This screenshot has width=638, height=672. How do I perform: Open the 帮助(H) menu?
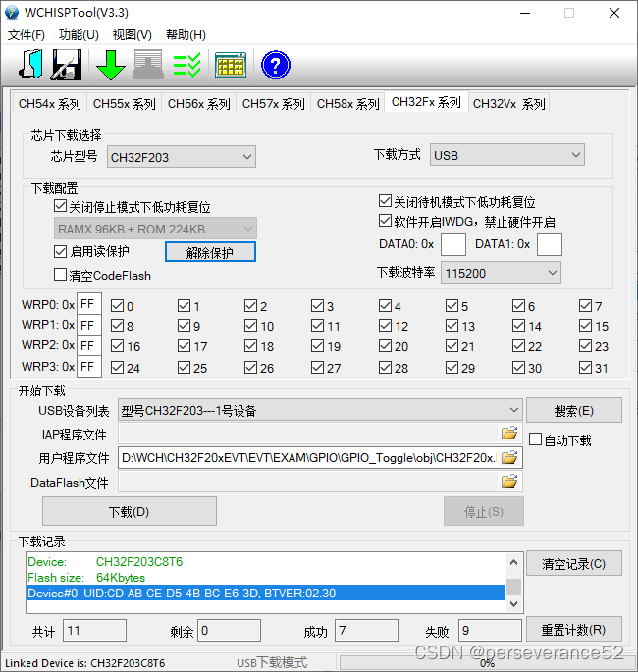point(186,34)
